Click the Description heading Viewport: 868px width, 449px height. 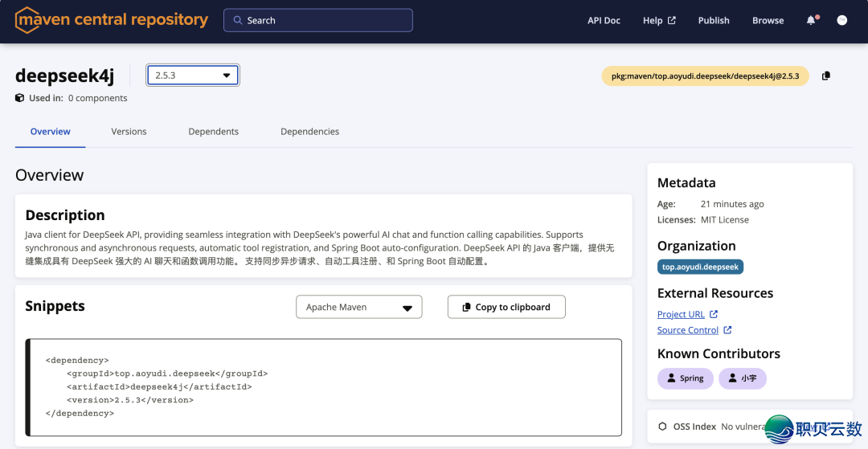(65, 215)
